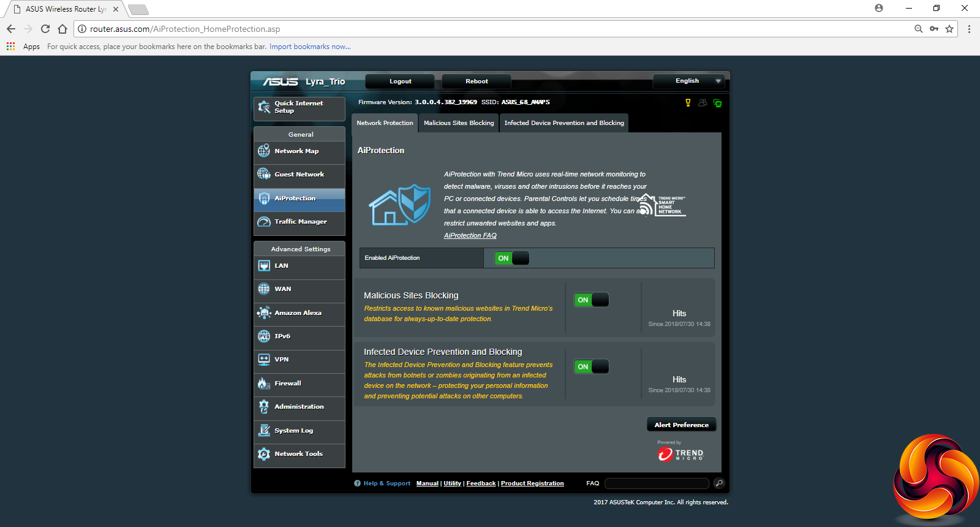Screen dimensions: 980x527
Task: Click the browser home button
Action: point(62,29)
